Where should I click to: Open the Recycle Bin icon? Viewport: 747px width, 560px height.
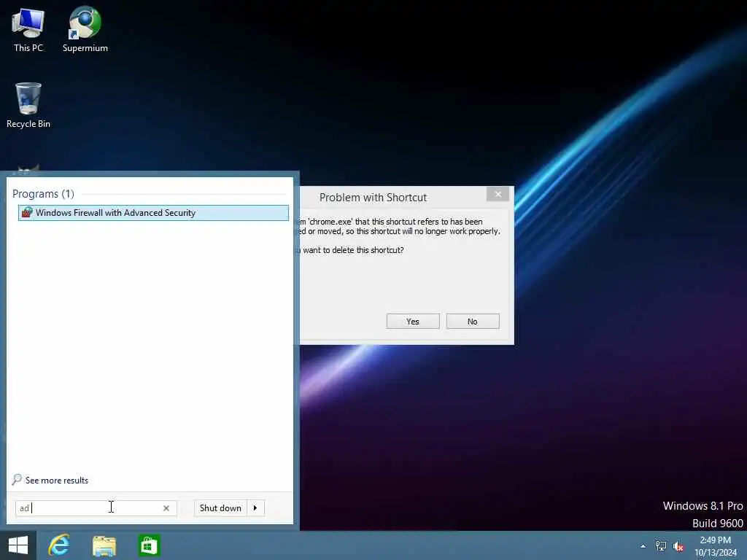click(28, 105)
